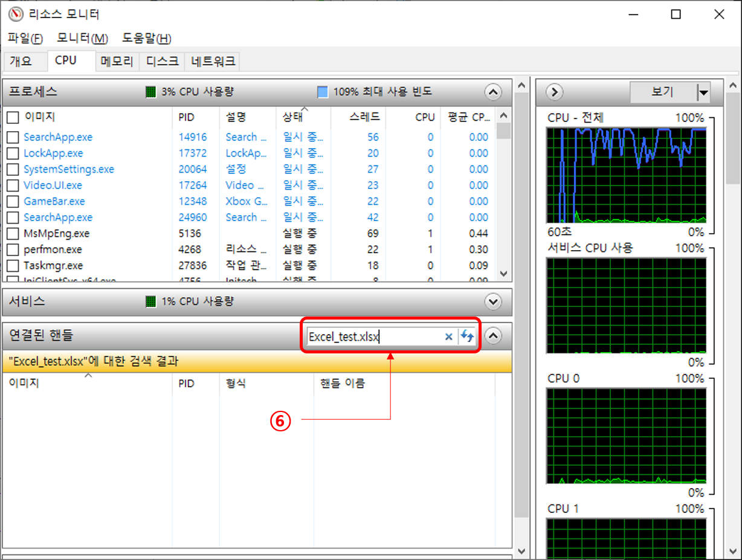Click the green indicator beside 1% CPU 사용량
Image resolution: width=742 pixels, height=560 pixels.
149,301
